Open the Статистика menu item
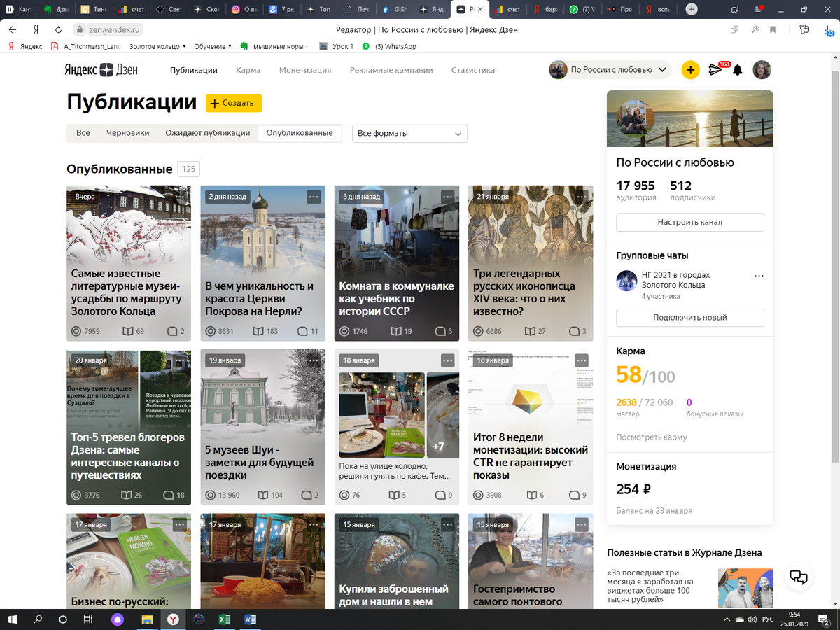Image resolution: width=840 pixels, height=630 pixels. click(x=473, y=70)
